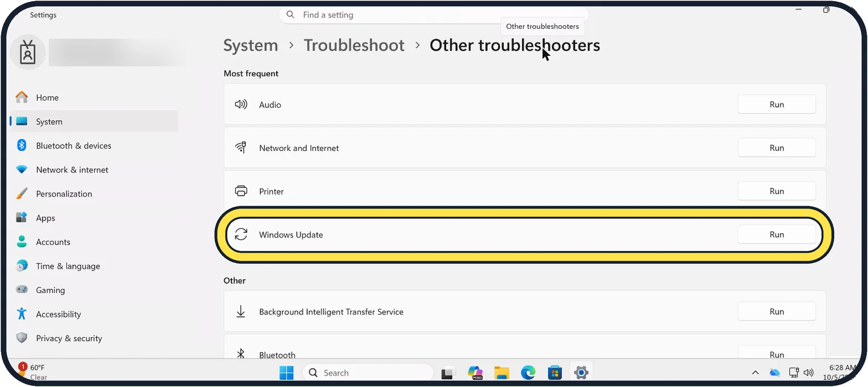
Task: Click the Network & internet wifi icon
Action: (x=22, y=170)
